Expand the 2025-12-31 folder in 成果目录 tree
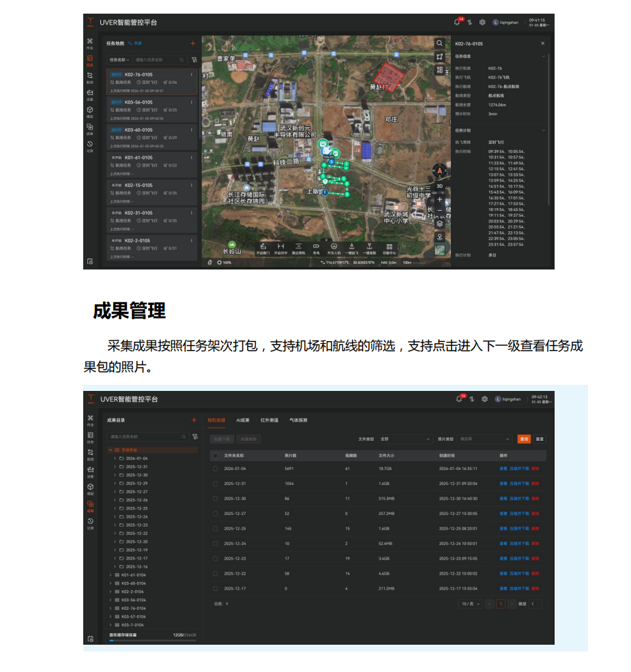Viewport: 631px width, 672px height. tap(115, 467)
